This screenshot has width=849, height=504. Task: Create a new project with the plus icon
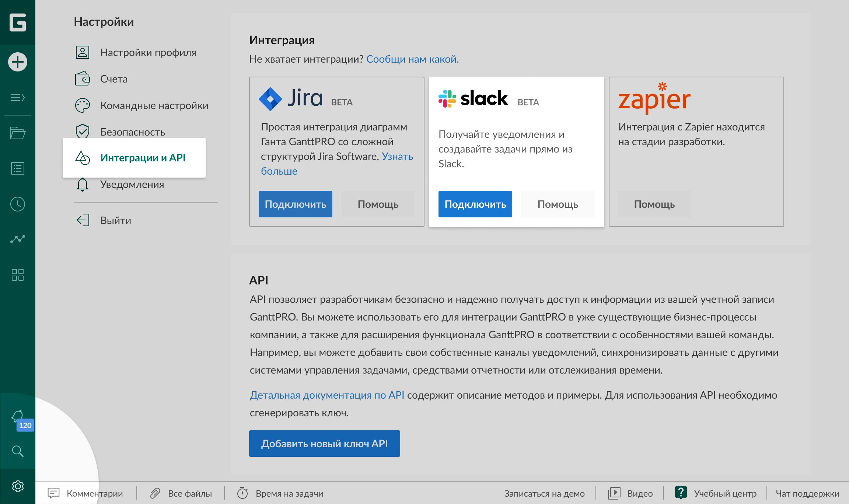[17, 62]
